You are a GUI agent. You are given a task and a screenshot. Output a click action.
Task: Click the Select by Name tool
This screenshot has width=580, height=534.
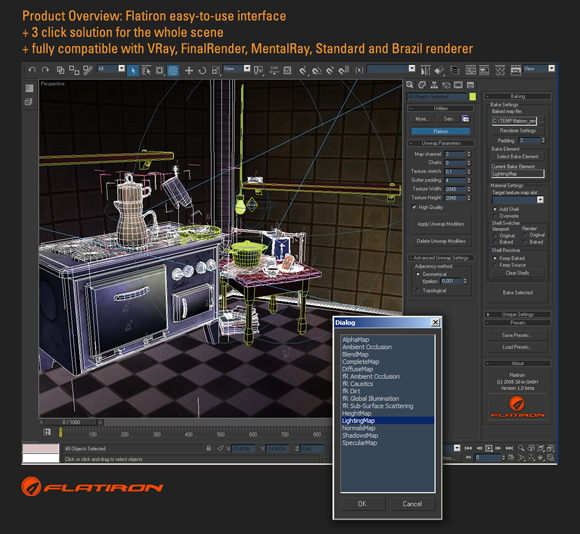point(146,70)
